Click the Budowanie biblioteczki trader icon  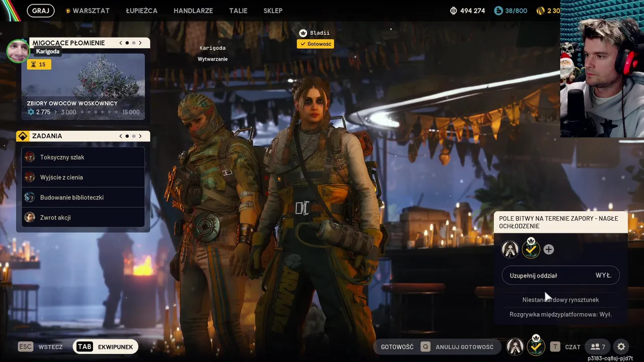pyautogui.click(x=30, y=198)
